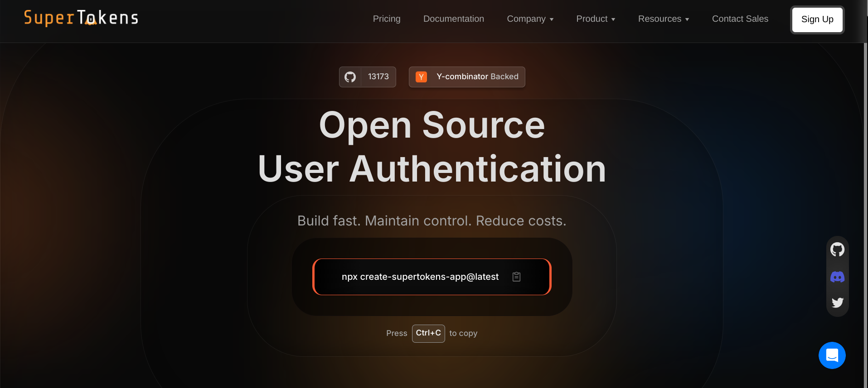Open the Pricing page

tap(387, 19)
